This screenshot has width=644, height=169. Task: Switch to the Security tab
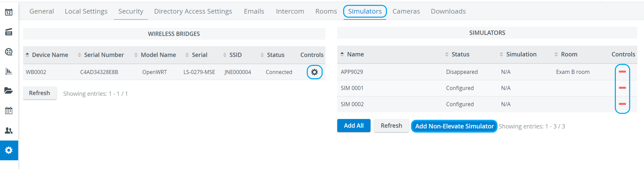click(x=131, y=11)
